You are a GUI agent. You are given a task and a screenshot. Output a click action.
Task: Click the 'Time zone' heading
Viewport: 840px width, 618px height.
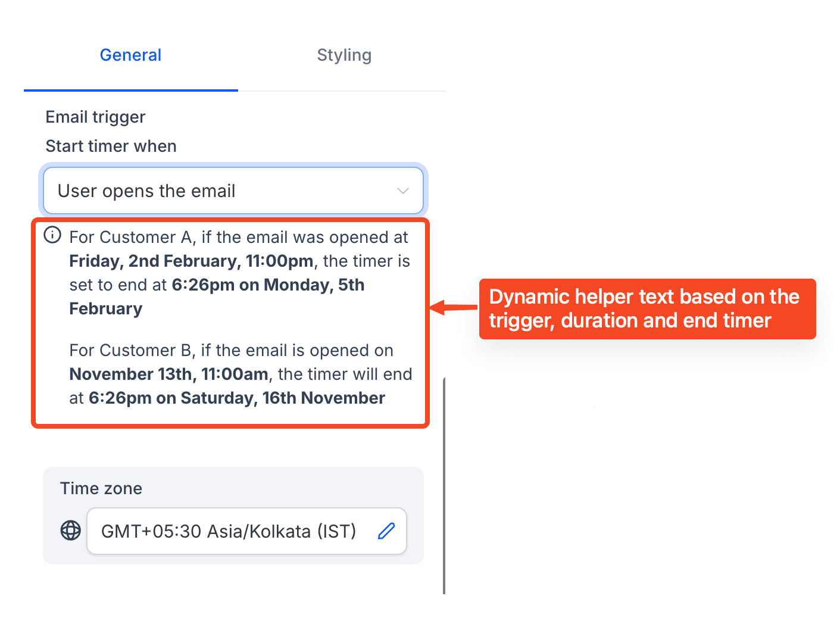[x=101, y=488]
